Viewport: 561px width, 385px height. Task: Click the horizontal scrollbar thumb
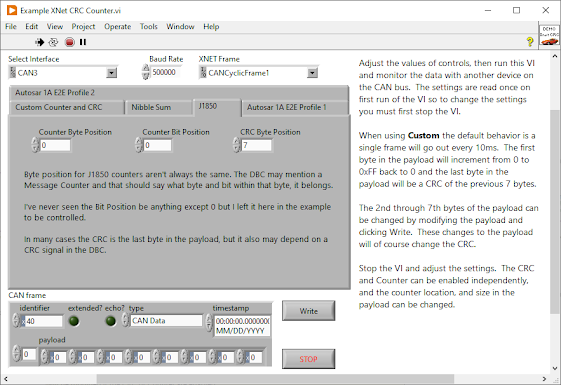coord(275,379)
